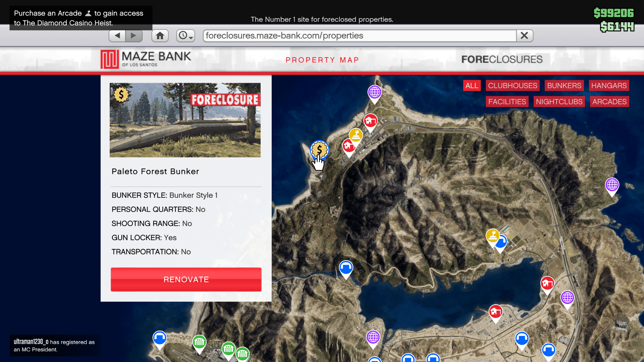Show only ARCADES on map
Image resolution: width=644 pixels, height=362 pixels.
[609, 102]
